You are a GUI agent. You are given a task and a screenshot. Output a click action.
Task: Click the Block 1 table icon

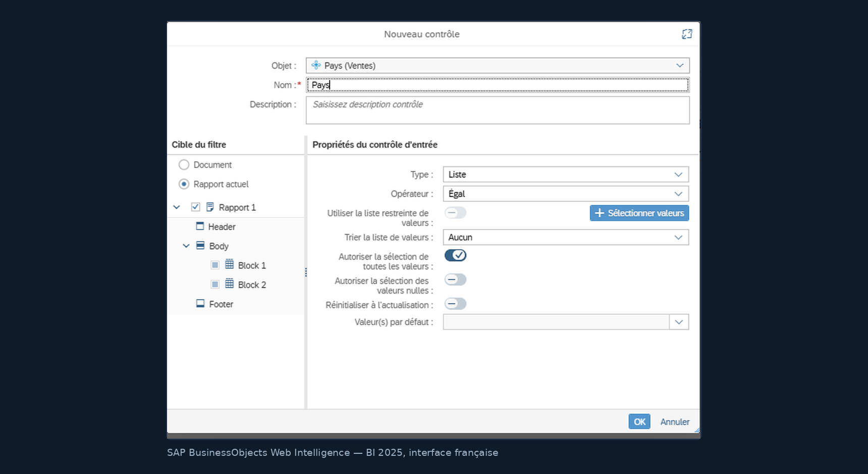pyautogui.click(x=229, y=265)
